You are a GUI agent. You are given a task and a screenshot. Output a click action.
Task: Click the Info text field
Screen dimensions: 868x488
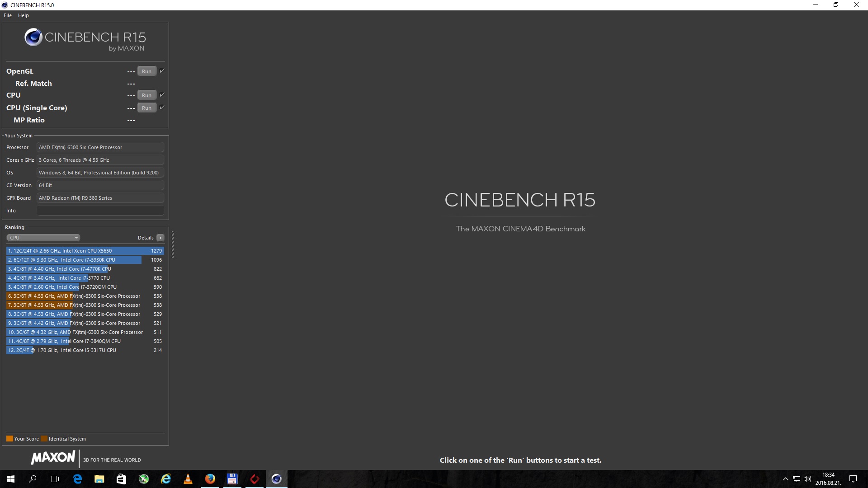[x=100, y=211]
